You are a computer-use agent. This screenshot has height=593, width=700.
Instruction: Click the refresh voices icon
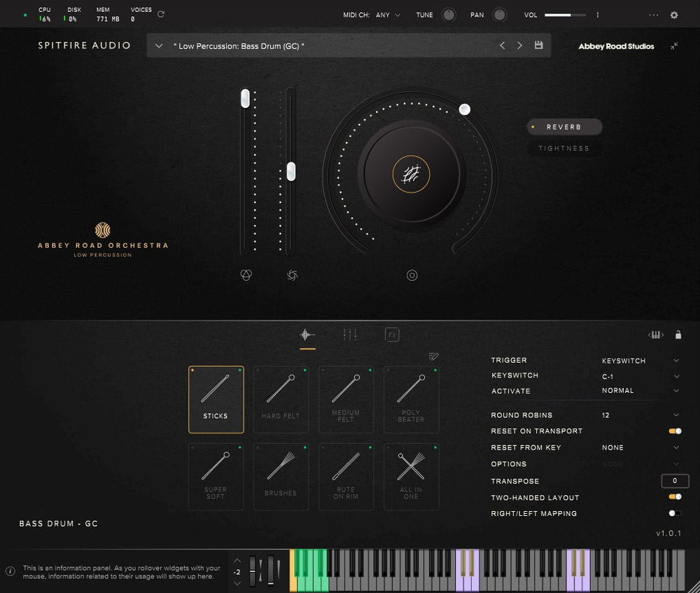(161, 14)
